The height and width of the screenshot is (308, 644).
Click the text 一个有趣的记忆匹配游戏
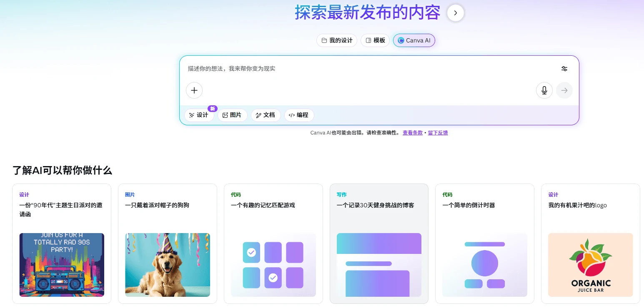pyautogui.click(x=263, y=205)
